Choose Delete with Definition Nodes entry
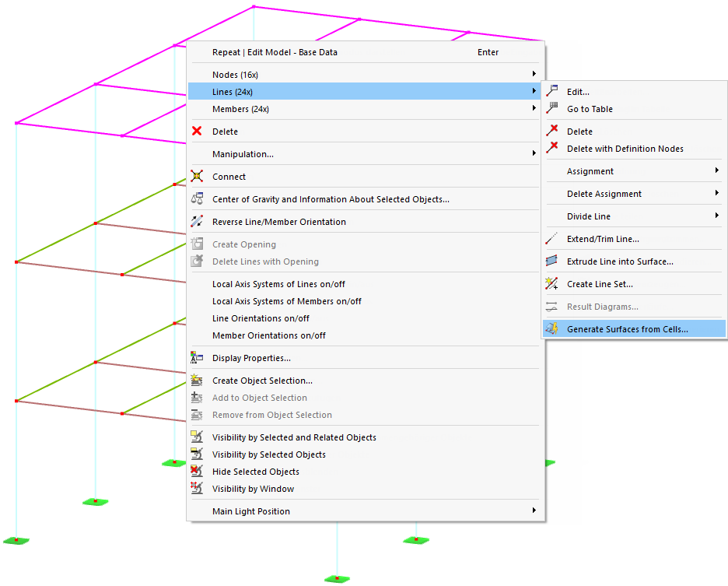 coord(634,149)
